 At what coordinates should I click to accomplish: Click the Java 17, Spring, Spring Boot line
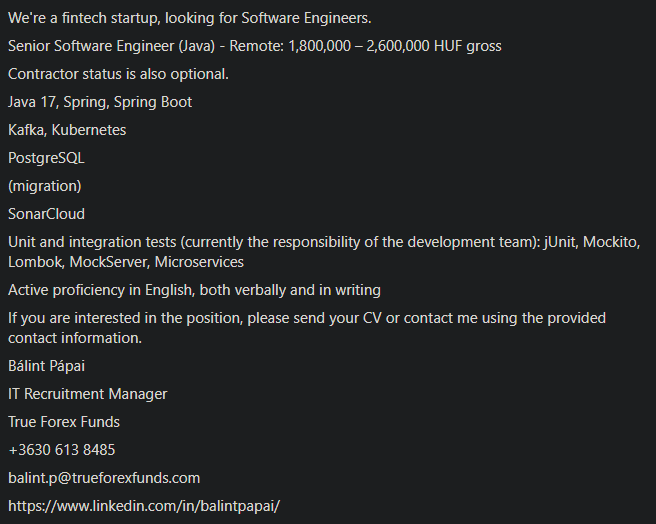[100, 102]
